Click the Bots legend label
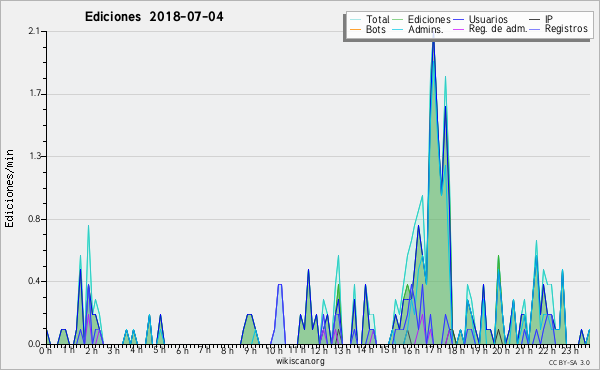600x370 pixels. click(375, 29)
